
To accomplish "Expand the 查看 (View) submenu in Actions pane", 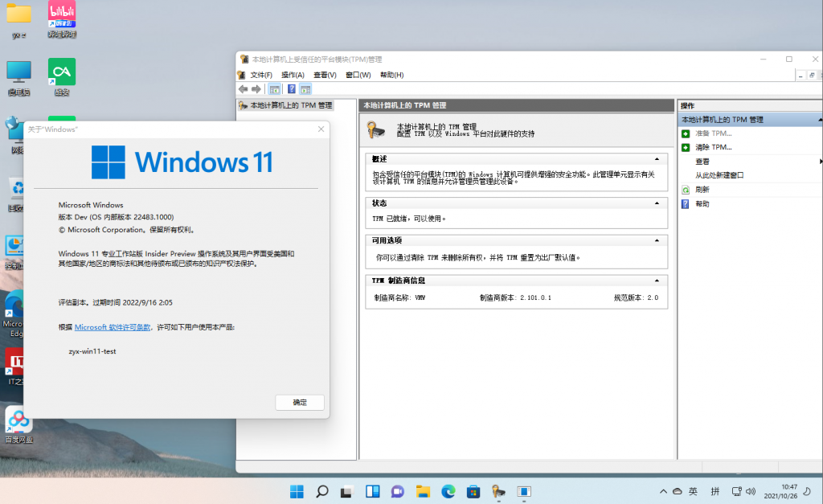I will [x=820, y=162].
